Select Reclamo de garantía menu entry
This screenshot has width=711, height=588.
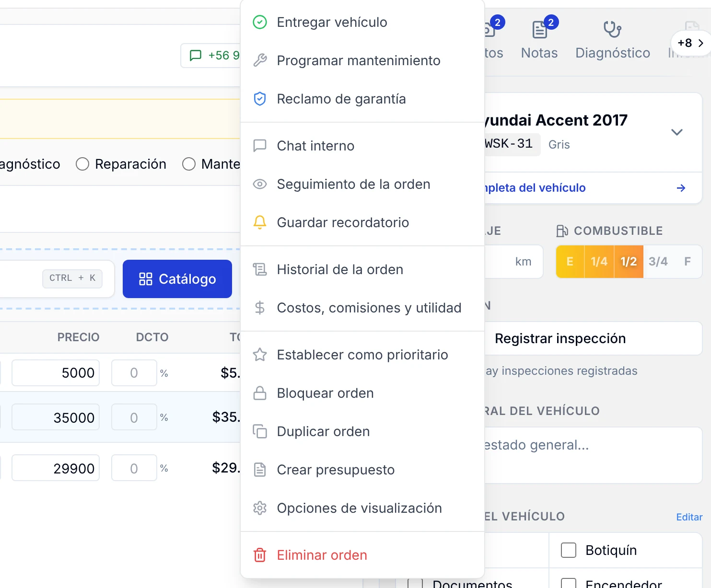[362, 99]
